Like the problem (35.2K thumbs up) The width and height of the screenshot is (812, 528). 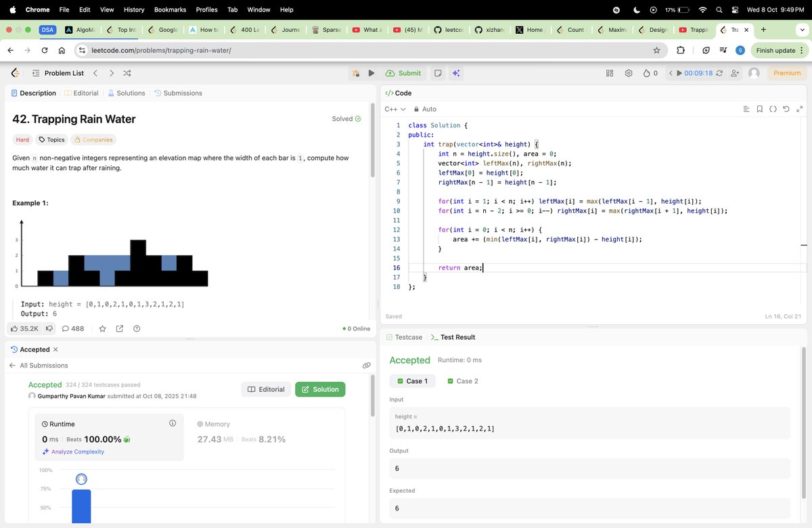click(24, 329)
